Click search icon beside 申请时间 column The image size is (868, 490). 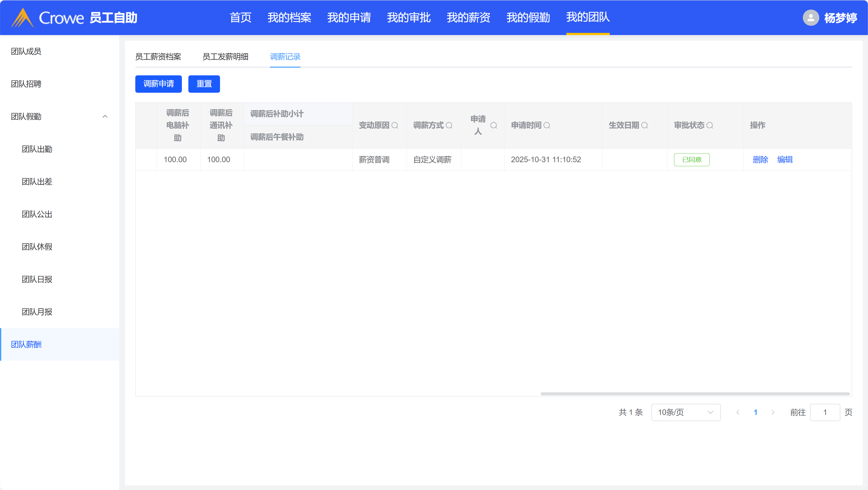(x=547, y=125)
